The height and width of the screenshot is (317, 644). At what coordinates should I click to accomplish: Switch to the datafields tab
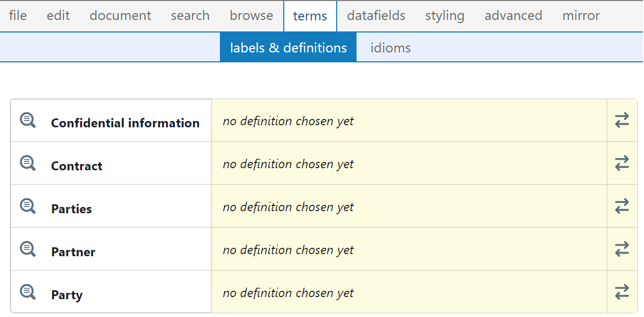point(376,16)
